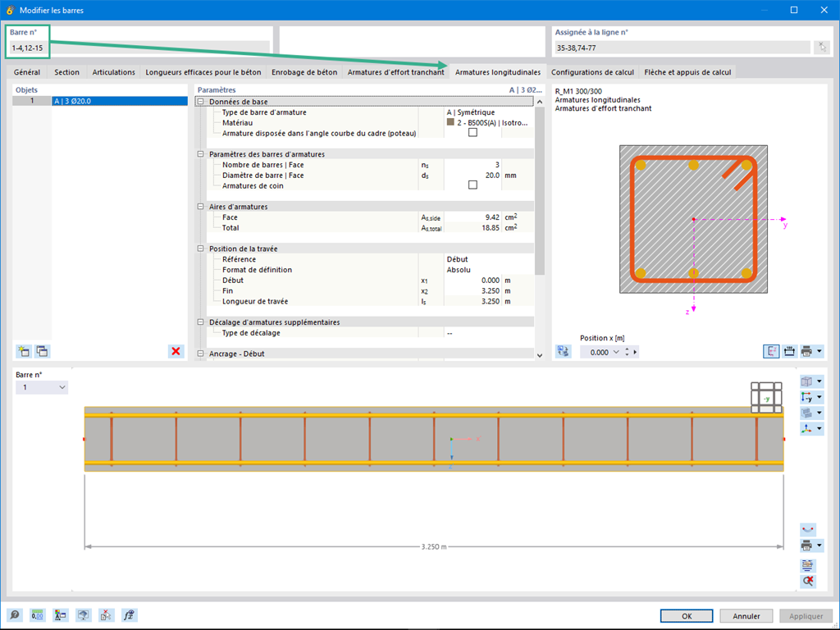The height and width of the screenshot is (630, 840).
Task: Select the A | 3 Ø20.0 object row
Action: 120,101
